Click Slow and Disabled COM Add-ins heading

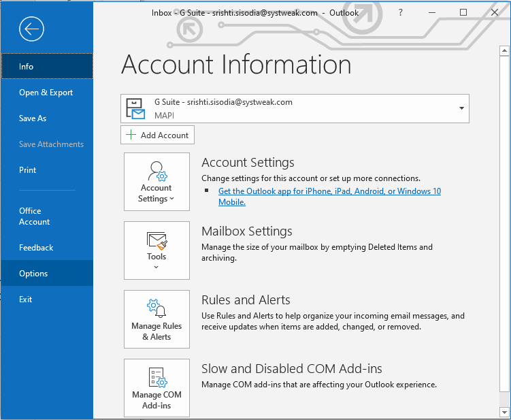[292, 368]
